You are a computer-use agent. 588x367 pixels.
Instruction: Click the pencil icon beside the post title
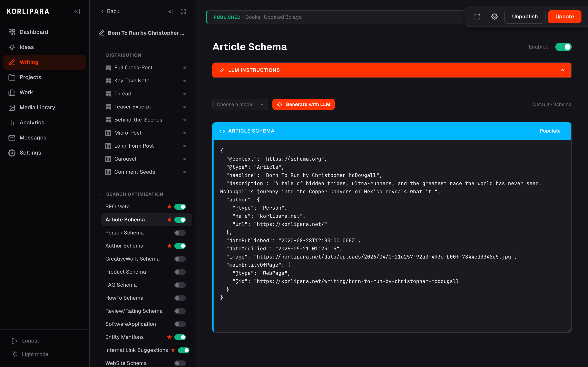pos(101,33)
